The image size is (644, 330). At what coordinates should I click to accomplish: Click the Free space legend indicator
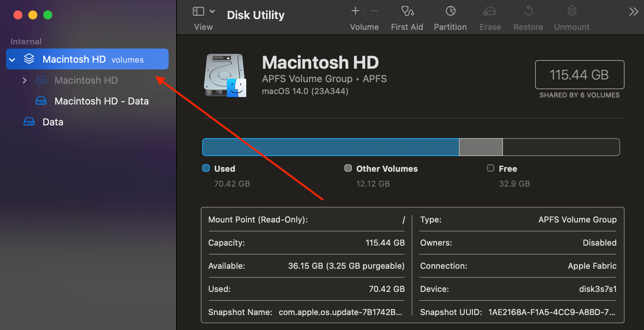pyautogui.click(x=491, y=168)
